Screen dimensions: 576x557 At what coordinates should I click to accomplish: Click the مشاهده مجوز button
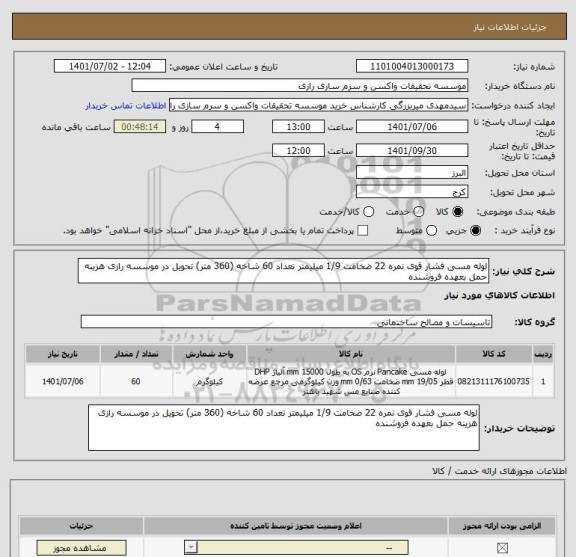[82, 548]
